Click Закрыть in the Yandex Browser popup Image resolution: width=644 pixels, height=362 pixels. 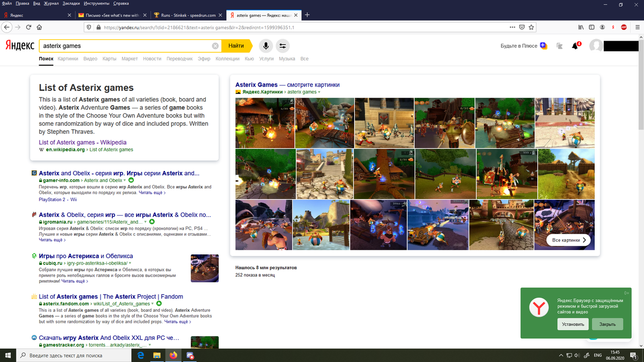tap(607, 324)
